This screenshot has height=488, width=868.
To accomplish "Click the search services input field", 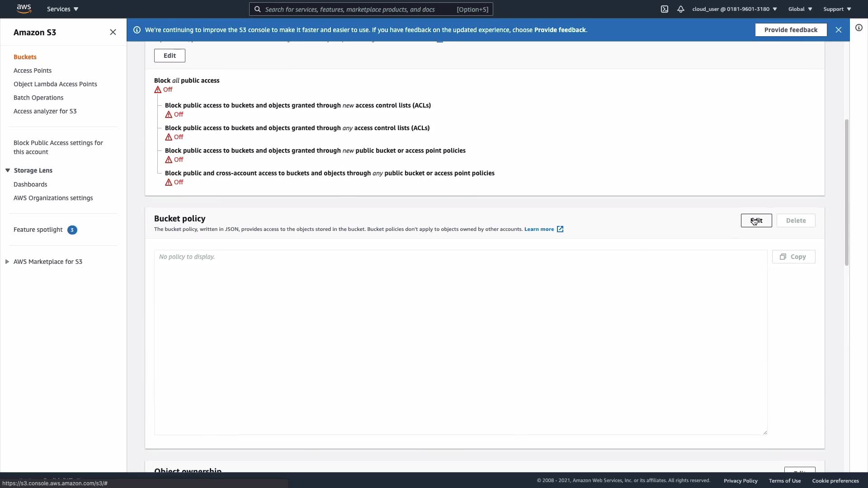I will point(359,9).
